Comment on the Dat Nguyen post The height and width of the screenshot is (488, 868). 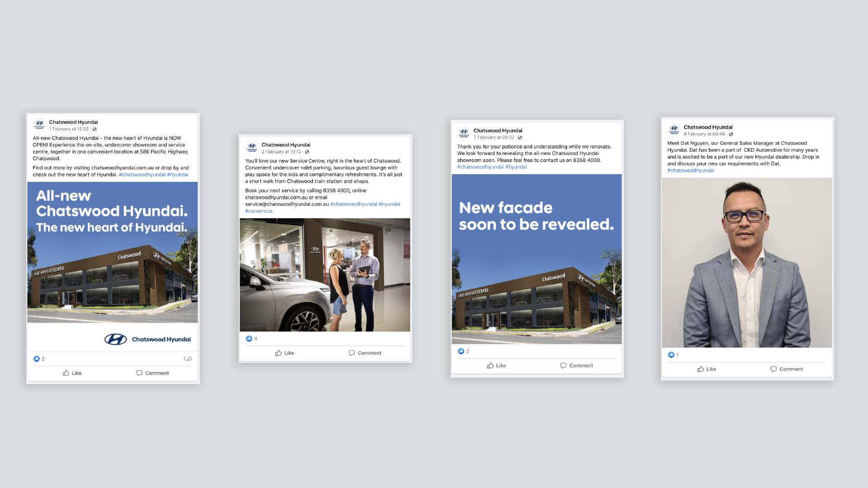point(787,369)
